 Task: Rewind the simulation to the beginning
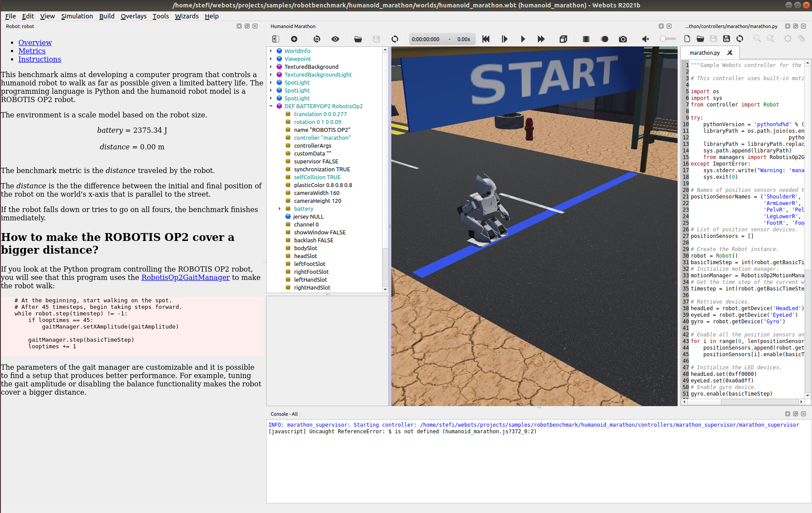point(485,39)
